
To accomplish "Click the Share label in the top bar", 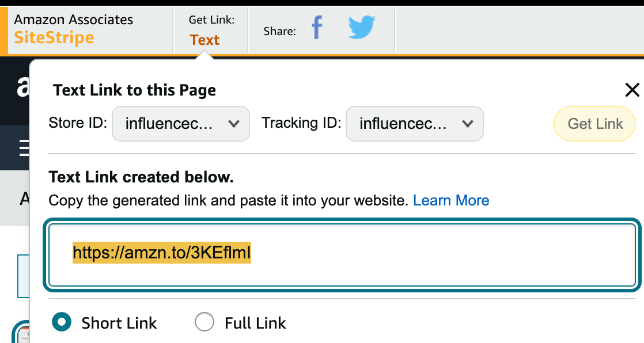I will click(x=279, y=31).
